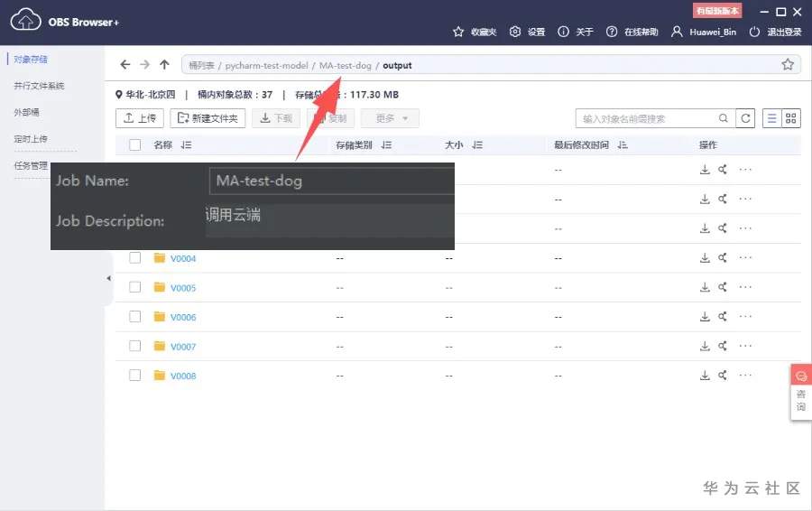Open more actions for V0008
The image size is (812, 511).
[744, 376]
